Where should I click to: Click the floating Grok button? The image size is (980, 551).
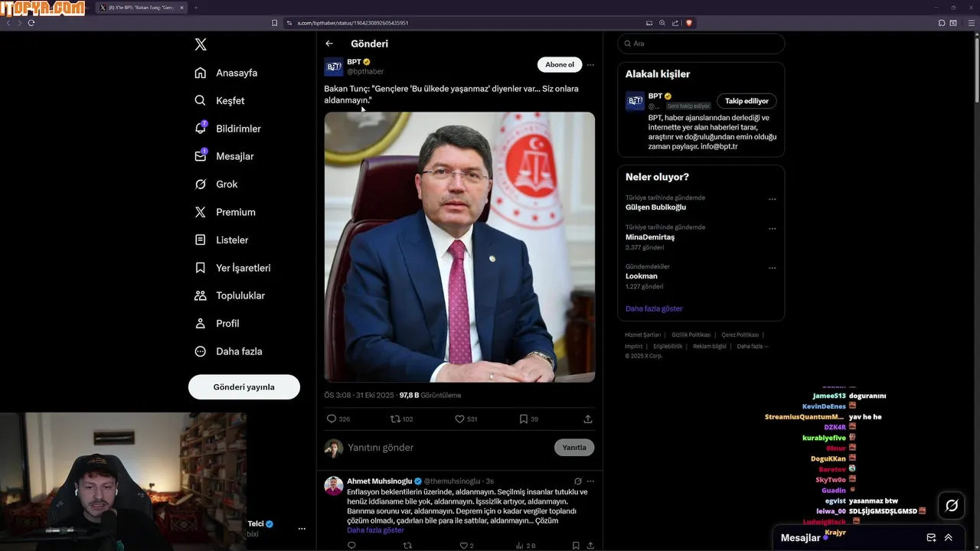(952, 506)
